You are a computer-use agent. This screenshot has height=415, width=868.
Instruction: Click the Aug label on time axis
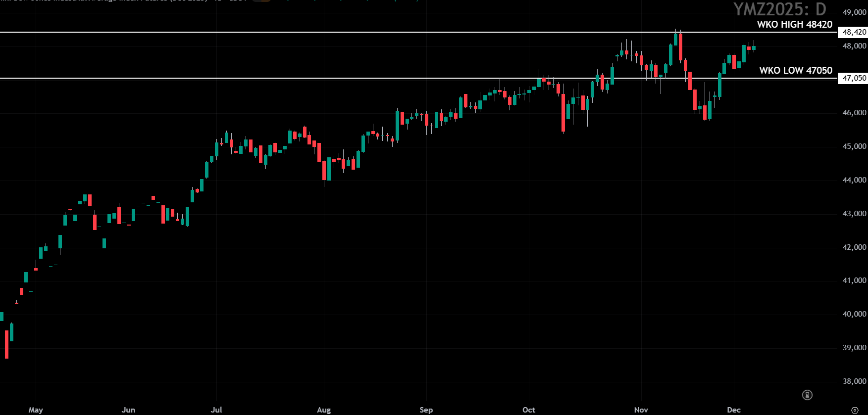click(x=324, y=410)
